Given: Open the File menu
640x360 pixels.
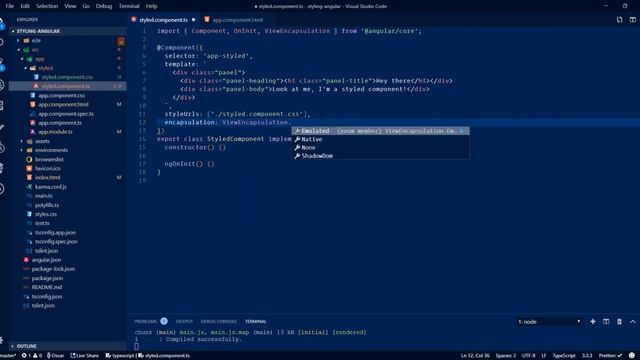Looking at the screenshot, I should (x=10, y=6).
